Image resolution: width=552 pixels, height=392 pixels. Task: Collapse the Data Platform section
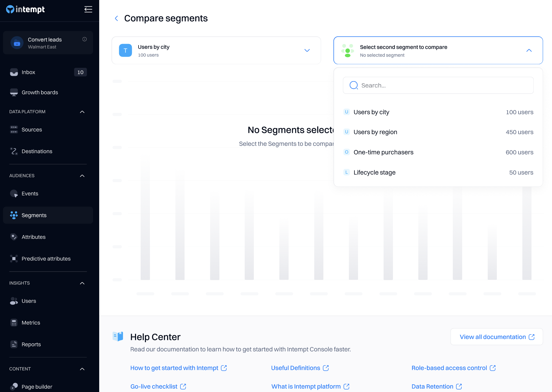coord(82,112)
